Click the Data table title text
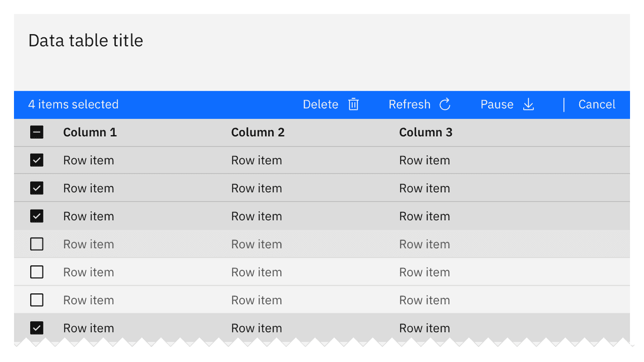Image resolution: width=644 pixels, height=362 pixels. pos(86,40)
